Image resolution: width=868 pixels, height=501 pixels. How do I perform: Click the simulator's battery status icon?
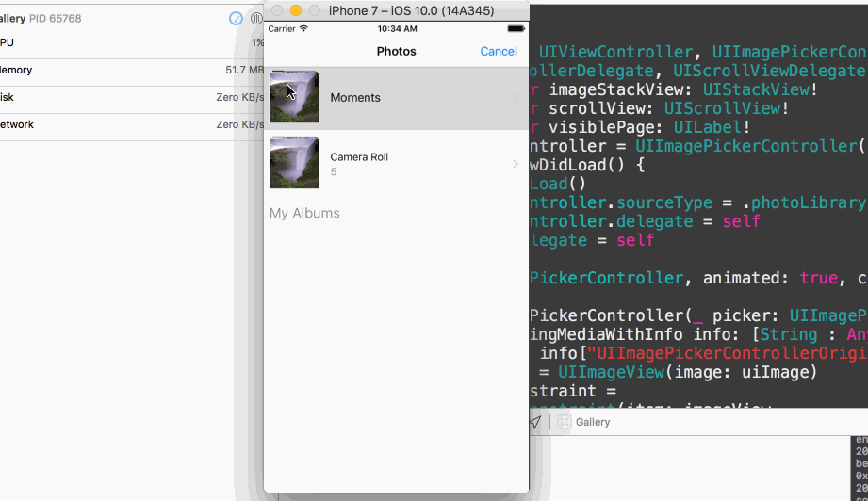pos(516,29)
